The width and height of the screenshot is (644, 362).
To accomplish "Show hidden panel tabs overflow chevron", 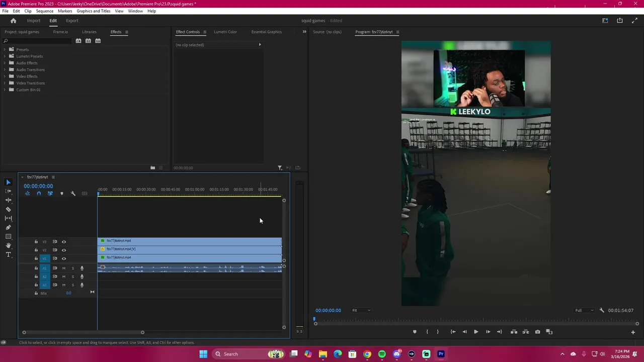I will (304, 32).
